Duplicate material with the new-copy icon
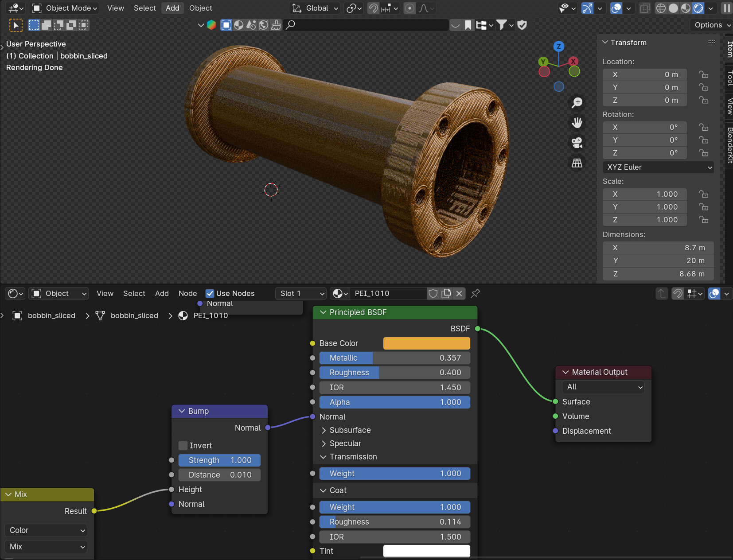This screenshot has width=733, height=560. click(446, 293)
